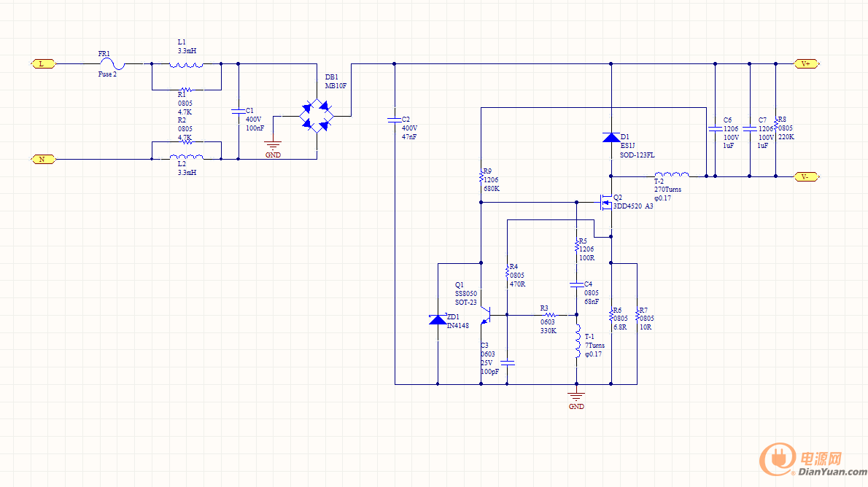Select the D1 diode symbol

click(x=611, y=137)
